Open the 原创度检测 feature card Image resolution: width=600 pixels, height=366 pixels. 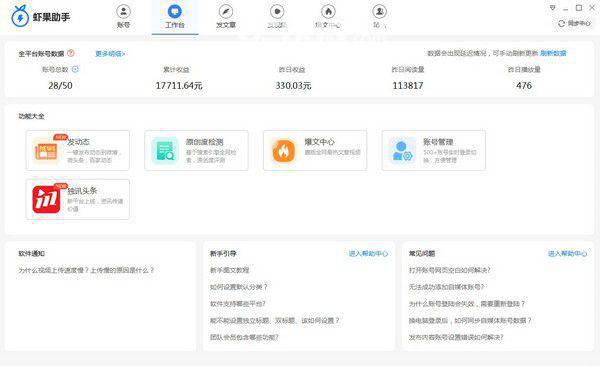tap(196, 150)
